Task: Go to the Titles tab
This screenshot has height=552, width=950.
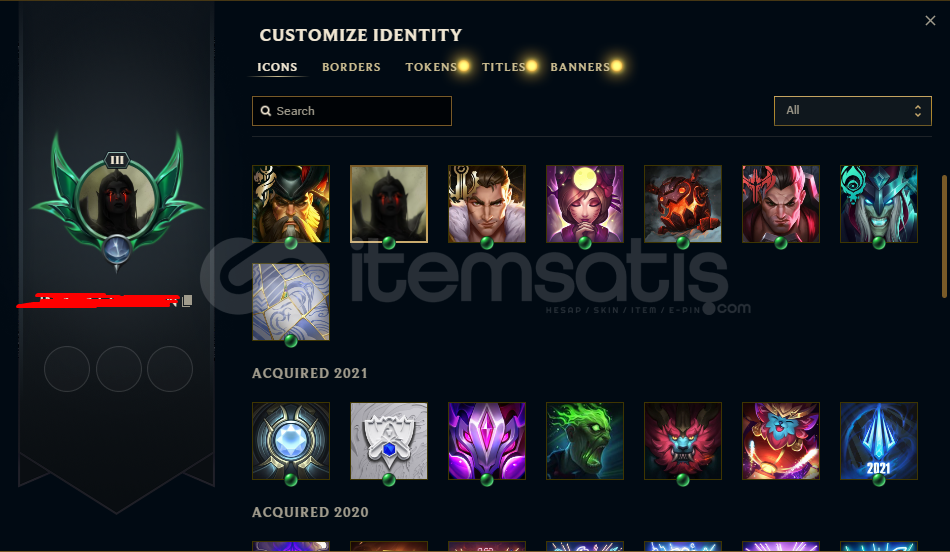Action: click(503, 67)
